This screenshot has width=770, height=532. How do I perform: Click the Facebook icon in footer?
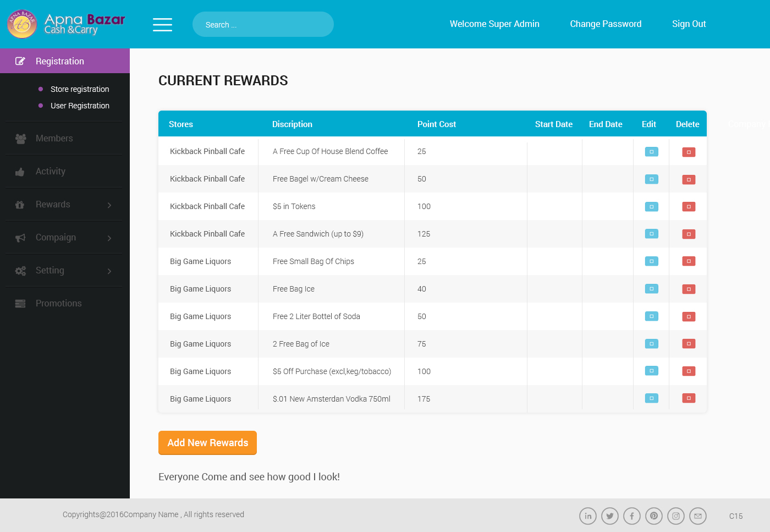point(632,516)
